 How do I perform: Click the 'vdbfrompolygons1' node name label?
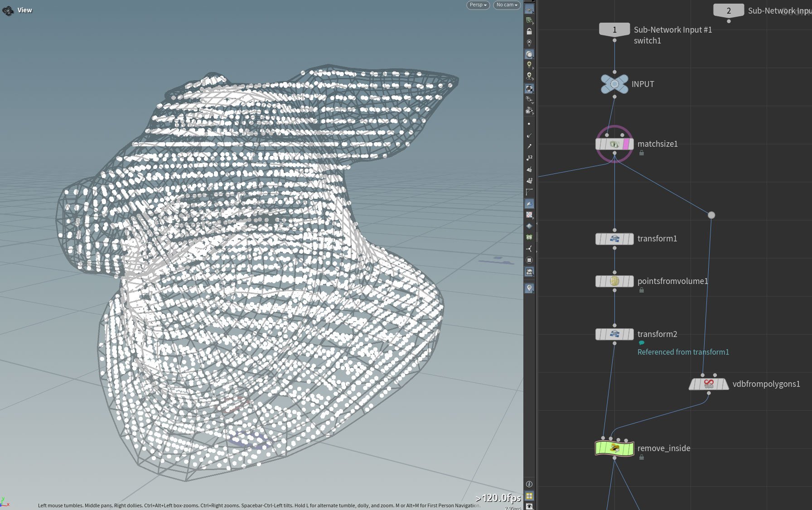click(x=766, y=384)
